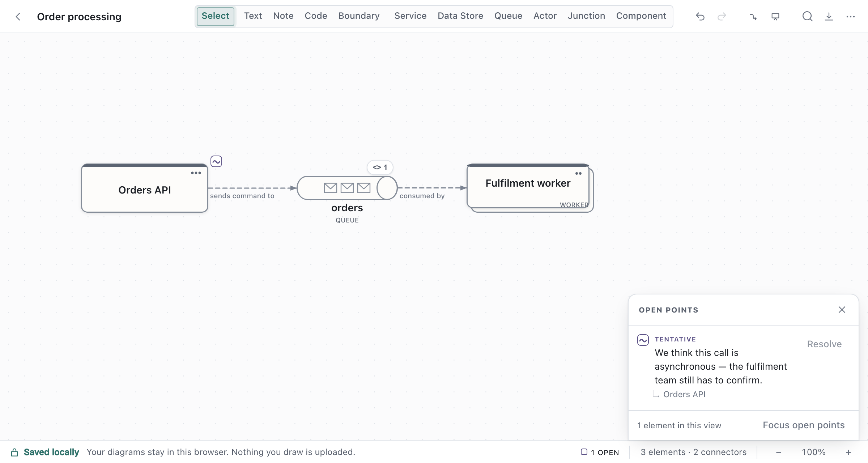The image size is (868, 463).
Task: Resolve the tentative open point
Action: (824, 344)
